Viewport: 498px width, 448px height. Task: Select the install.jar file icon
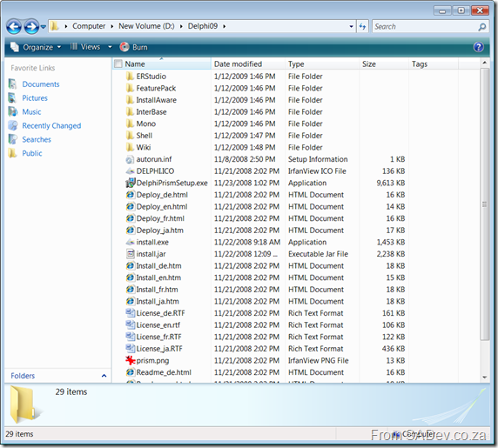click(131, 254)
